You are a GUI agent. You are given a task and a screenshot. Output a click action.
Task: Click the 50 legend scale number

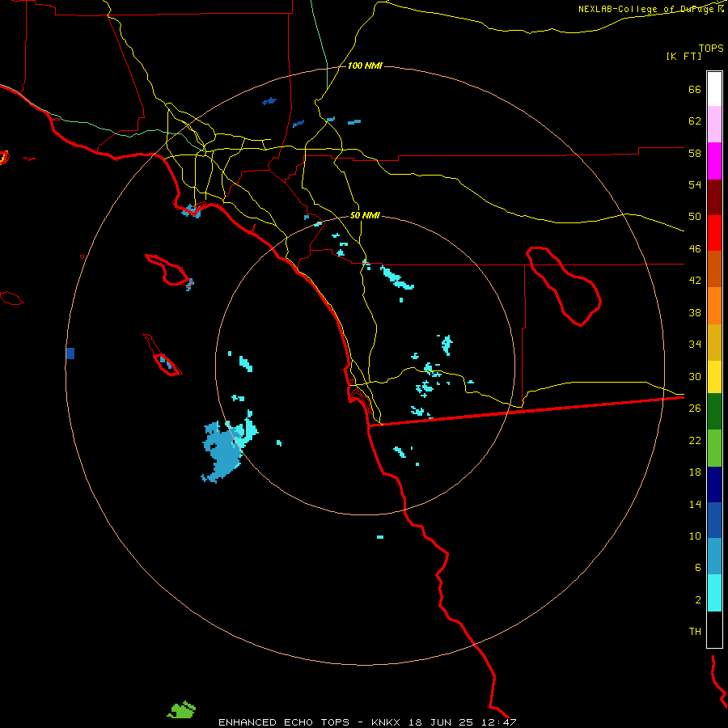[695, 217]
